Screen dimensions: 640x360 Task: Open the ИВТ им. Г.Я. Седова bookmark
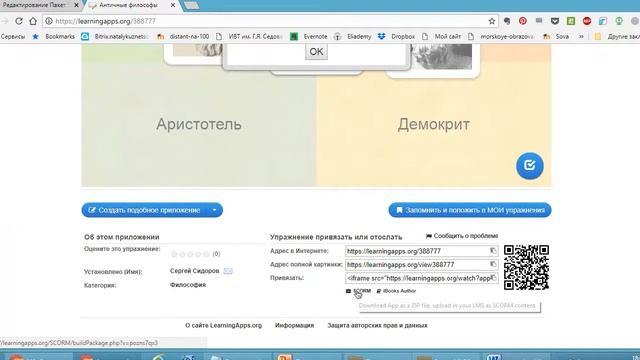pos(249,36)
